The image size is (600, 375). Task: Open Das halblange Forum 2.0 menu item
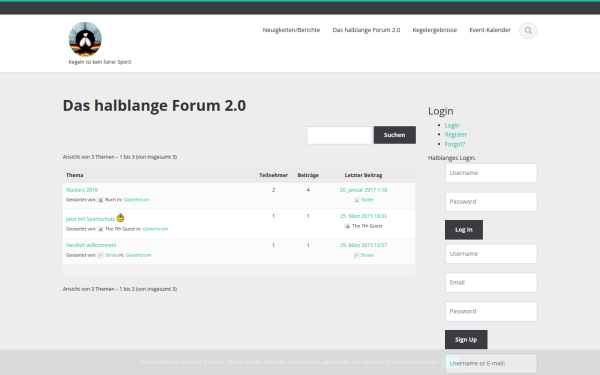click(x=366, y=30)
